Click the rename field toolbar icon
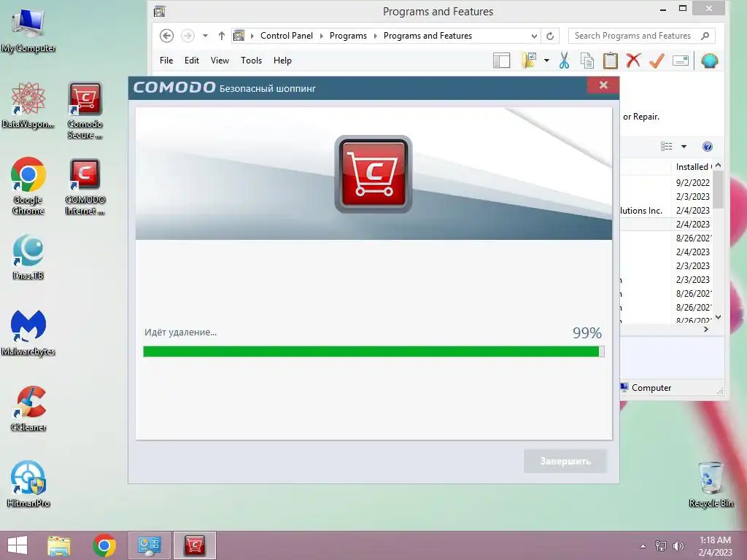This screenshot has height=560, width=747. pyautogui.click(x=681, y=61)
